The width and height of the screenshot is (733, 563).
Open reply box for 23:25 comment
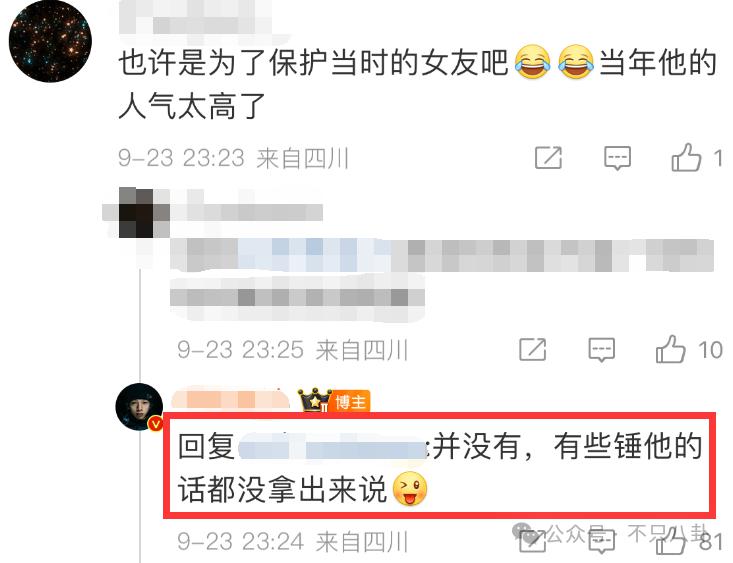pyautogui.click(x=601, y=349)
